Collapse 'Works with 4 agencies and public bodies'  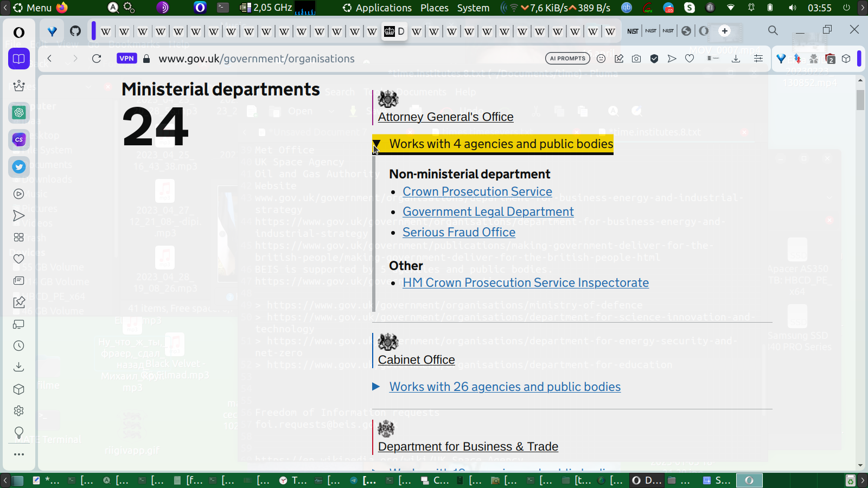[x=493, y=144]
